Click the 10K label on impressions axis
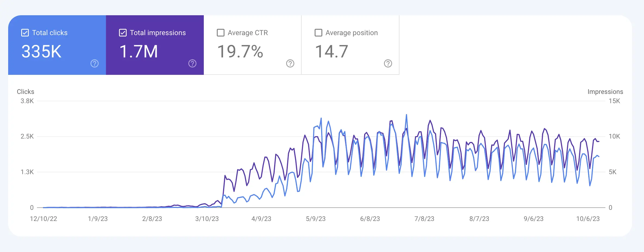Screen dimensions: 644x252 coord(614,136)
